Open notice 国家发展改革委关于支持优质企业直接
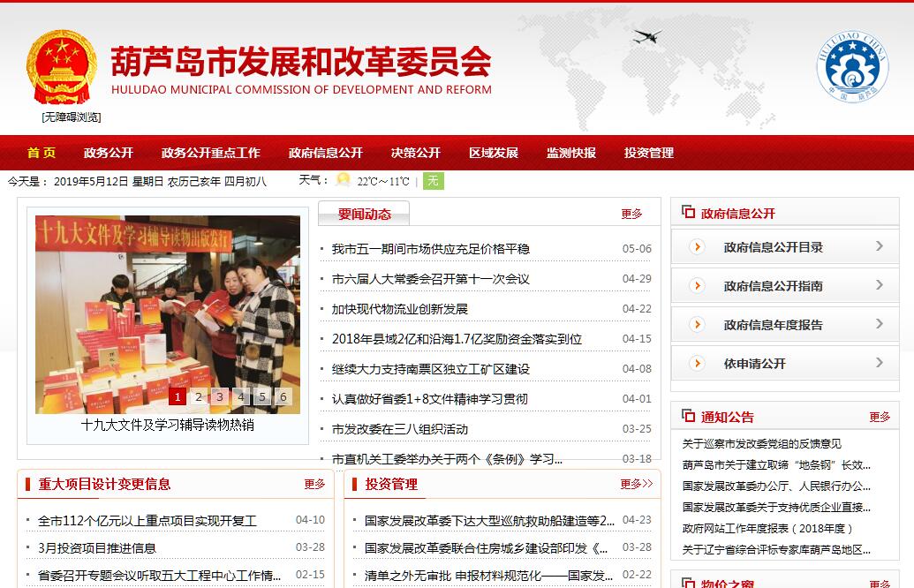This screenshot has height=588, width=914. 776,507
